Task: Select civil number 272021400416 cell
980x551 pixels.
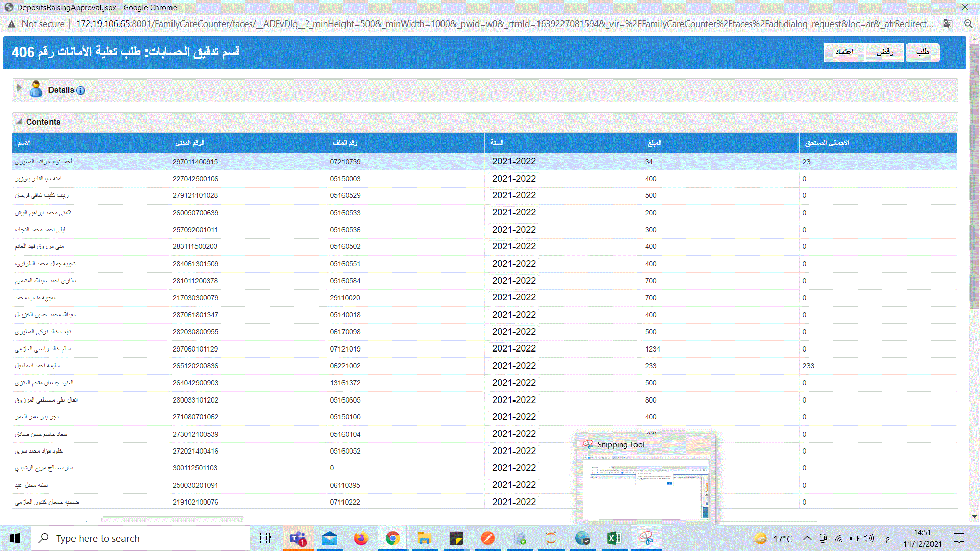Action: 248,451
